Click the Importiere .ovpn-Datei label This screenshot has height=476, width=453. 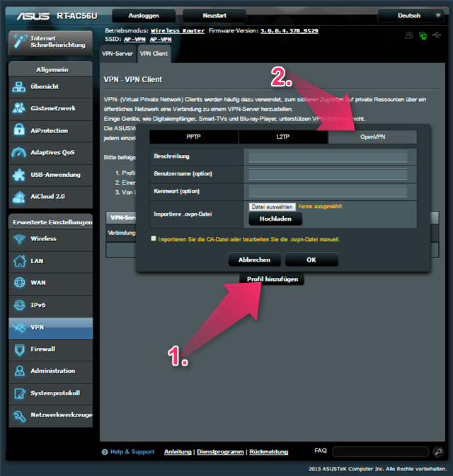coord(183,214)
